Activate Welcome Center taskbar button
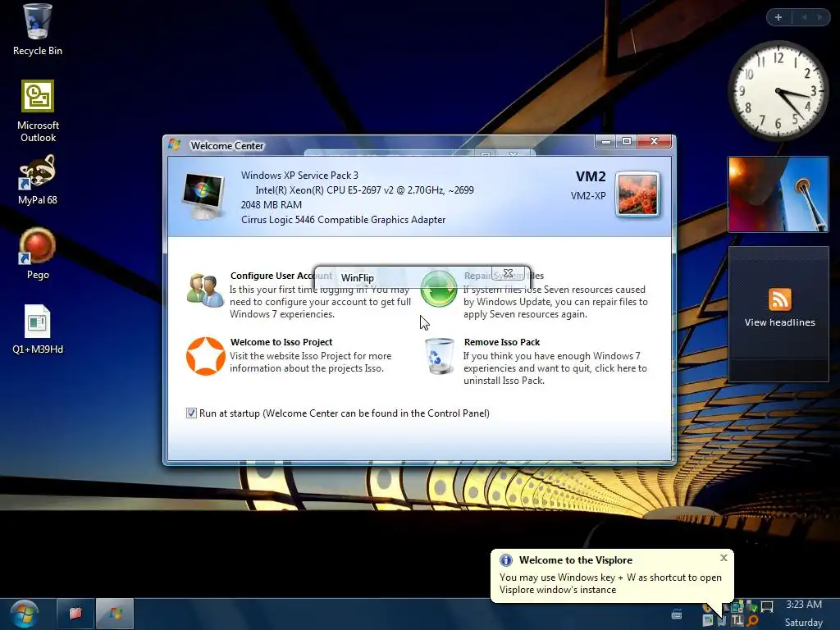Viewport: 840px width, 630px height. click(115, 614)
